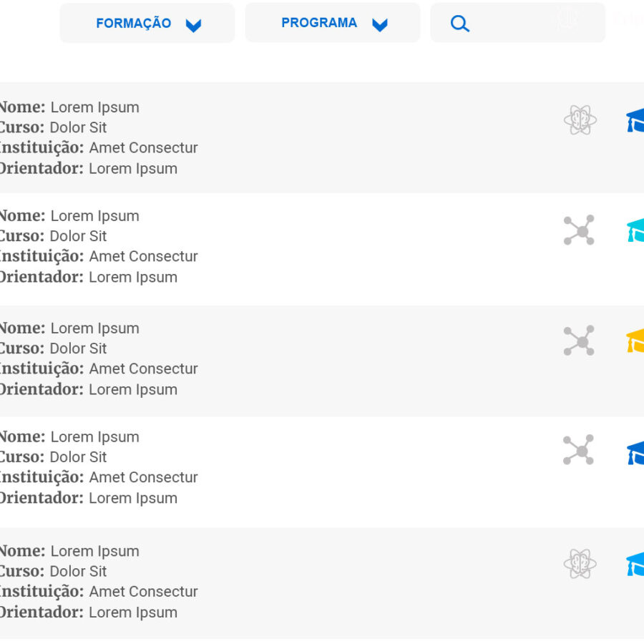This screenshot has width=644, height=644.
Task: Click the magnifying glass search icon
Action: (x=459, y=24)
